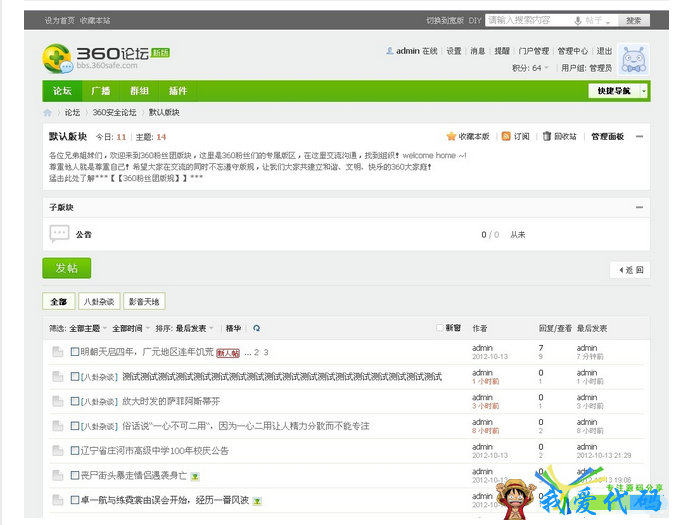Click the 360论坛 logo
The width and height of the screenshot is (679, 525).
[x=106, y=58]
